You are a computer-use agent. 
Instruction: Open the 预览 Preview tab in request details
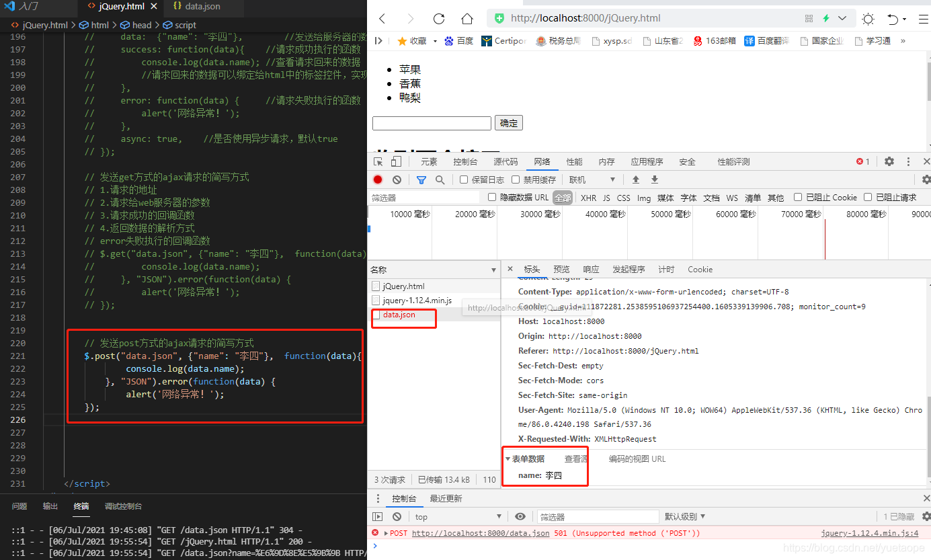(x=561, y=269)
